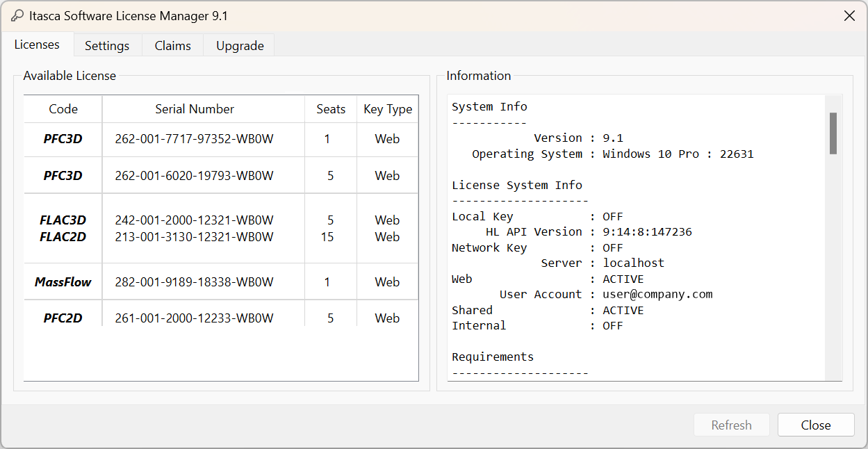Image resolution: width=868 pixels, height=449 pixels.
Task: Click the Key Type column header
Action: [x=388, y=109]
